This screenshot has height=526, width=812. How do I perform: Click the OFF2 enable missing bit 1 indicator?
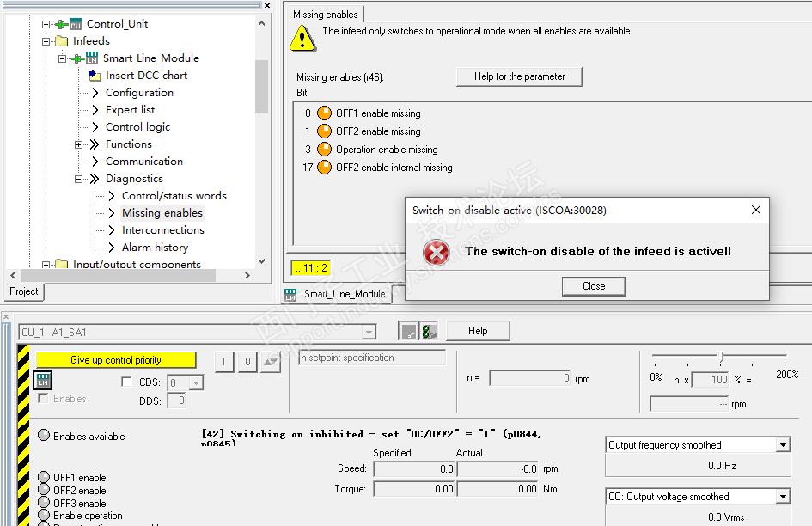click(x=324, y=131)
